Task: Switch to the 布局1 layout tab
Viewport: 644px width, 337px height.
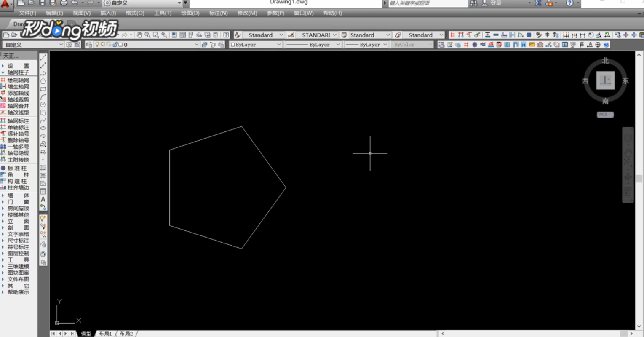Action: [x=105, y=334]
